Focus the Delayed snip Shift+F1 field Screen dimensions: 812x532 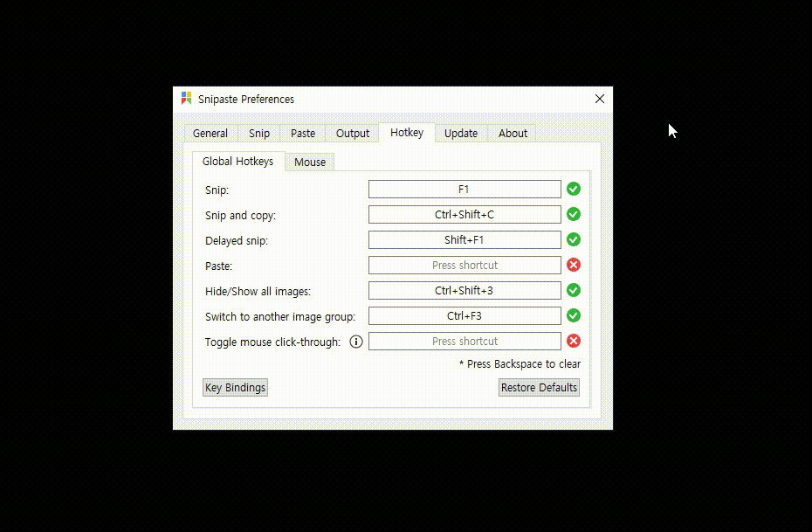coord(464,240)
